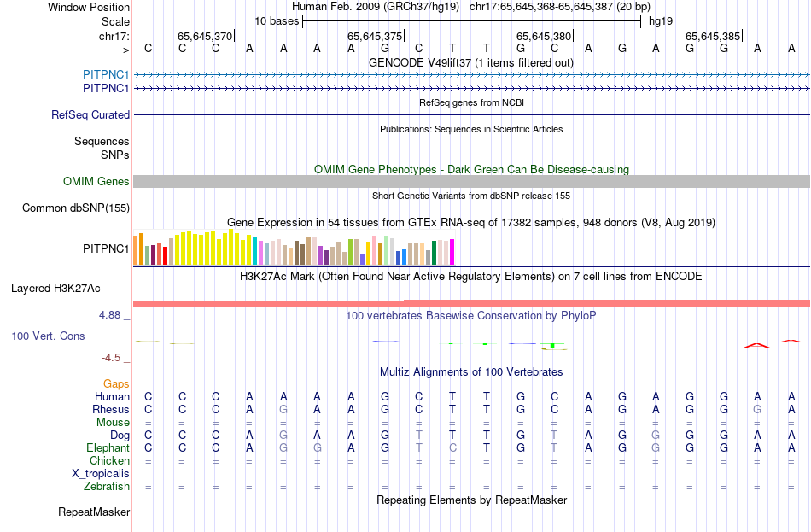Screen dimensions: 811x532
Task: Open Publications: Sequences in Scientific Articles title
Action: (471, 129)
